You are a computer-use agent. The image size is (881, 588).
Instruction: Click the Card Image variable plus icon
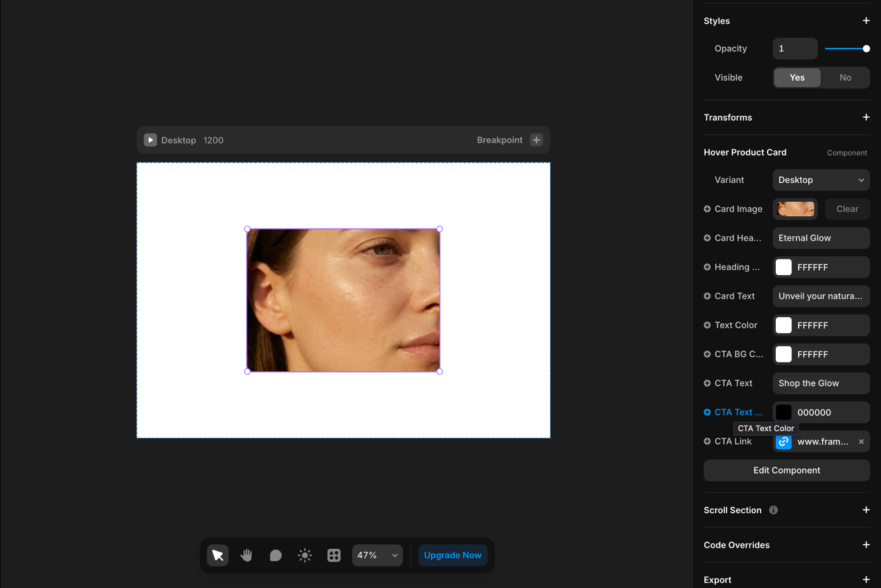click(x=707, y=209)
